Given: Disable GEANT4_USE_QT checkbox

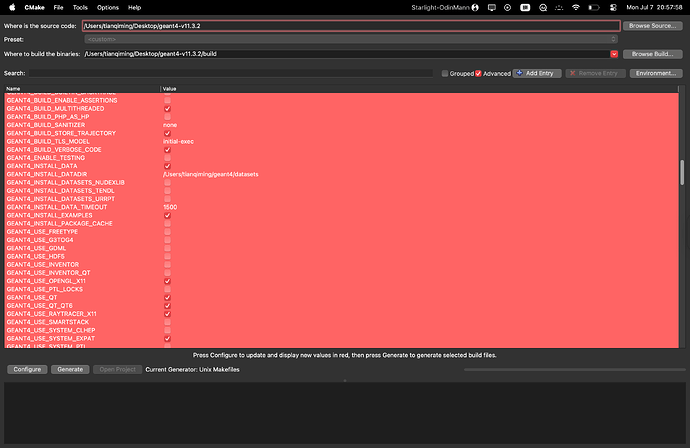Looking at the screenshot, I should [x=167, y=297].
